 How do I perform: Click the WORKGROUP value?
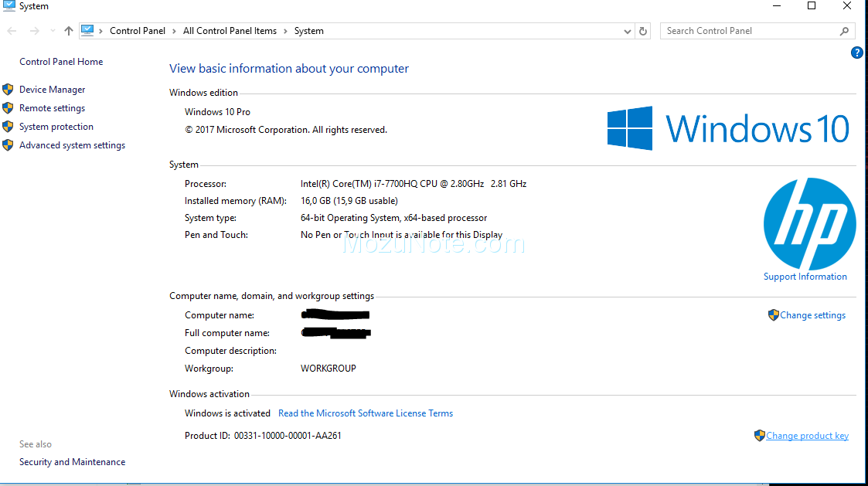click(x=328, y=369)
